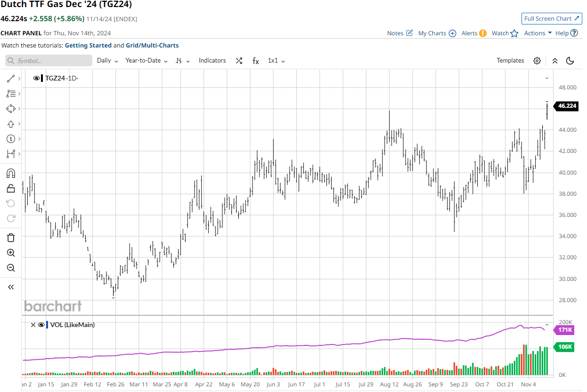This screenshot has width=587, height=392.
Task: Select the trend line drawing tool
Action: (11, 79)
